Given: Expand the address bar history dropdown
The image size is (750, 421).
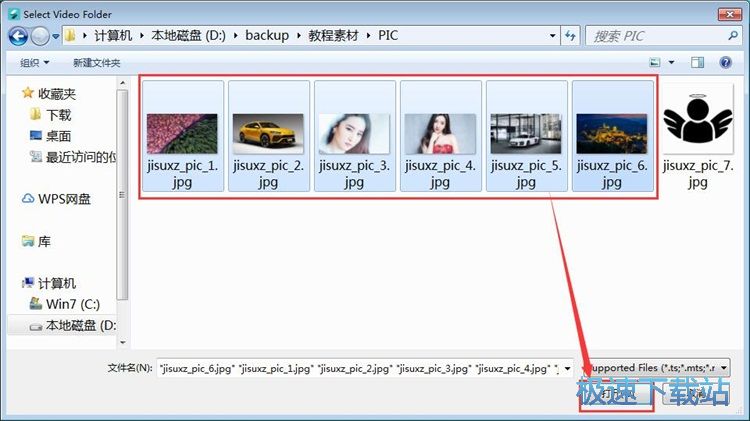Looking at the screenshot, I should [x=552, y=36].
